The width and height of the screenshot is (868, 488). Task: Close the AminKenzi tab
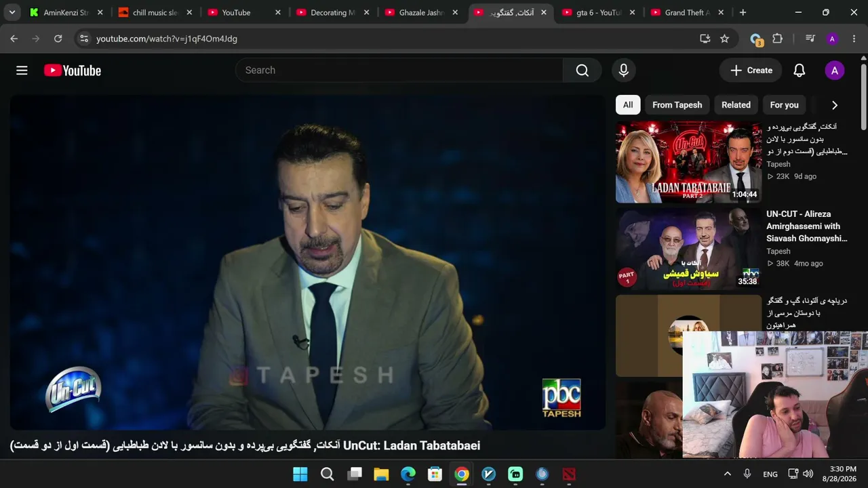click(x=100, y=13)
